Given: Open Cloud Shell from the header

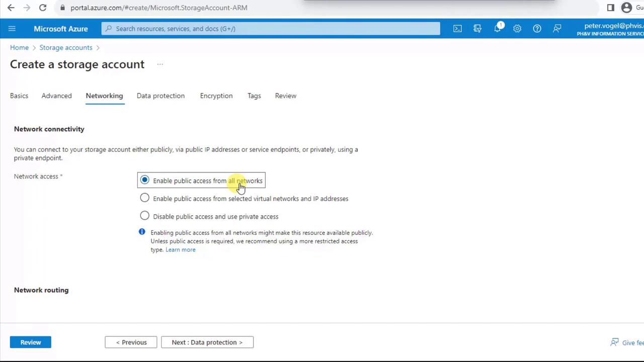Looking at the screenshot, I should click(x=457, y=29).
